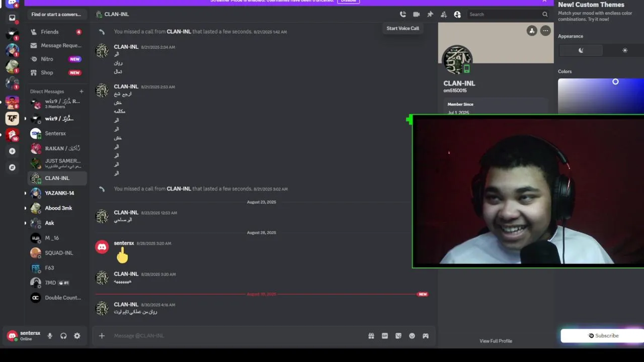The image size is (644, 362).
Task: Click the NEW unread marker on the divider
Action: pos(423,294)
